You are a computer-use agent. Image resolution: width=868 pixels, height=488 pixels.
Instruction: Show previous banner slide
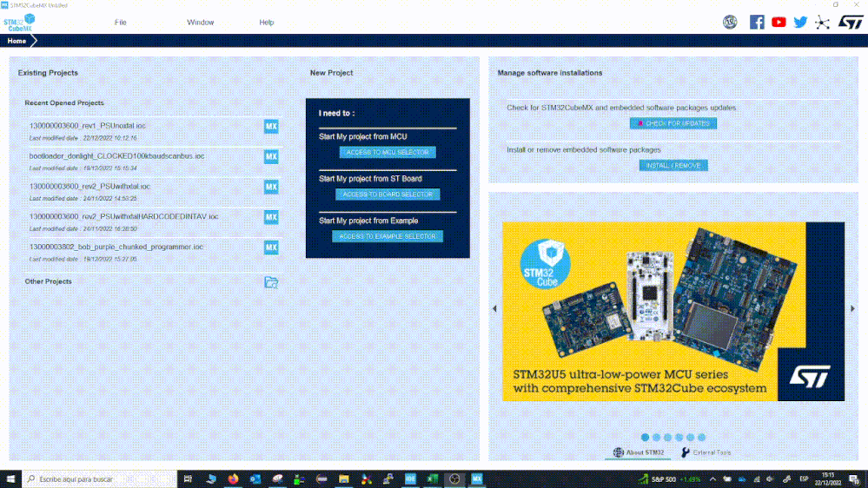[495, 309]
